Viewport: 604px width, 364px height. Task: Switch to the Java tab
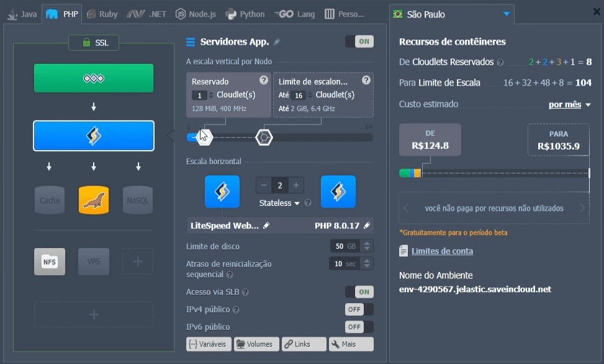(22, 14)
